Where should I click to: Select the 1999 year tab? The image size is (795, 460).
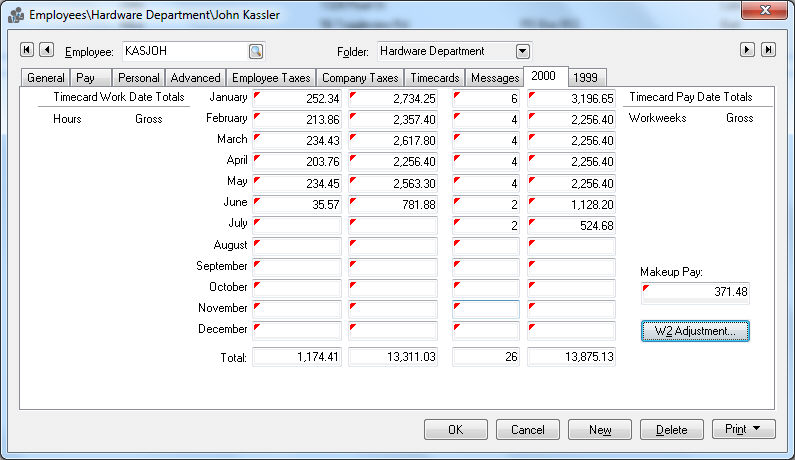pos(586,78)
